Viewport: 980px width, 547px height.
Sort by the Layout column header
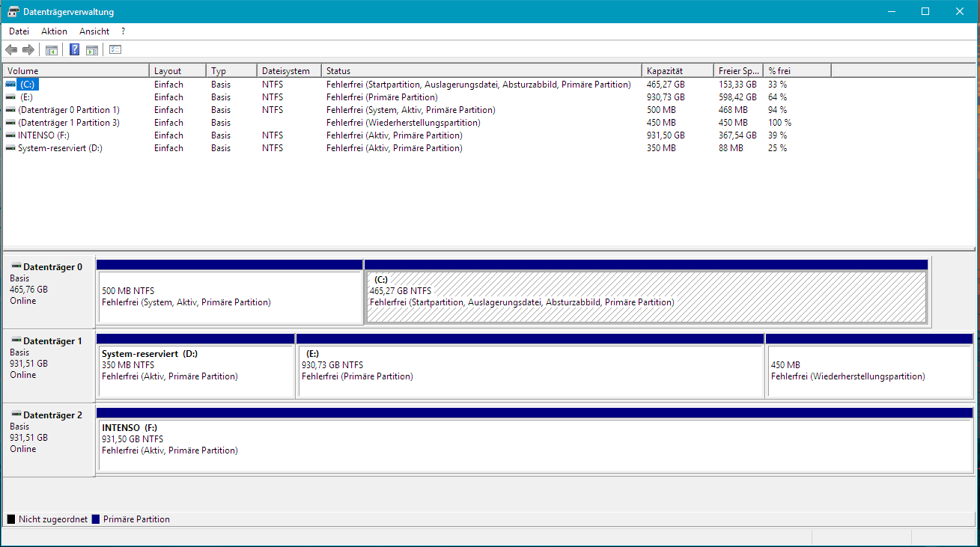click(x=177, y=71)
